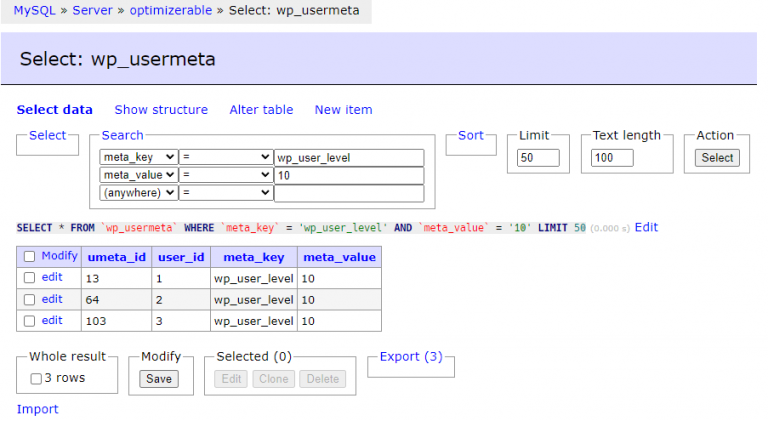Click the Import link
This screenshot has height=421, width=768.
37,409
